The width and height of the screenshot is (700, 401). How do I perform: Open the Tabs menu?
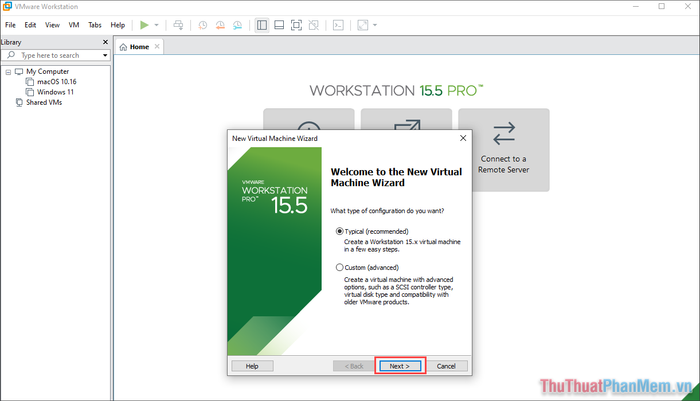coord(95,25)
